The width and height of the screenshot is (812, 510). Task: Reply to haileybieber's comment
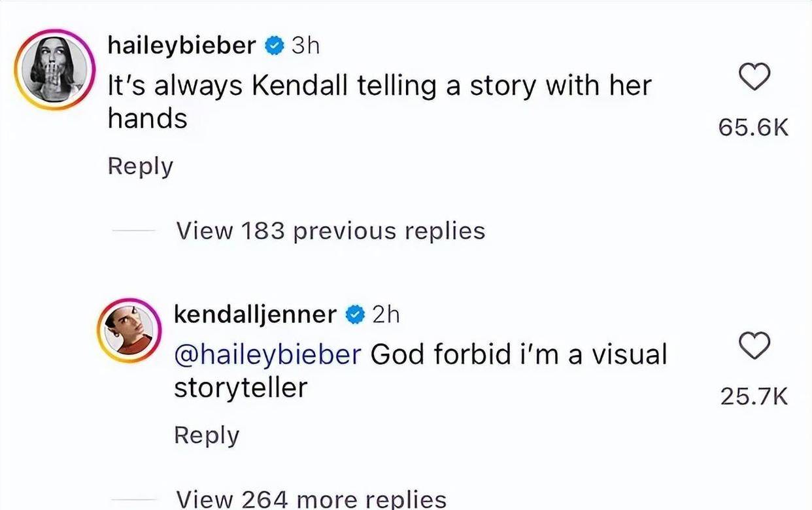[140, 166]
